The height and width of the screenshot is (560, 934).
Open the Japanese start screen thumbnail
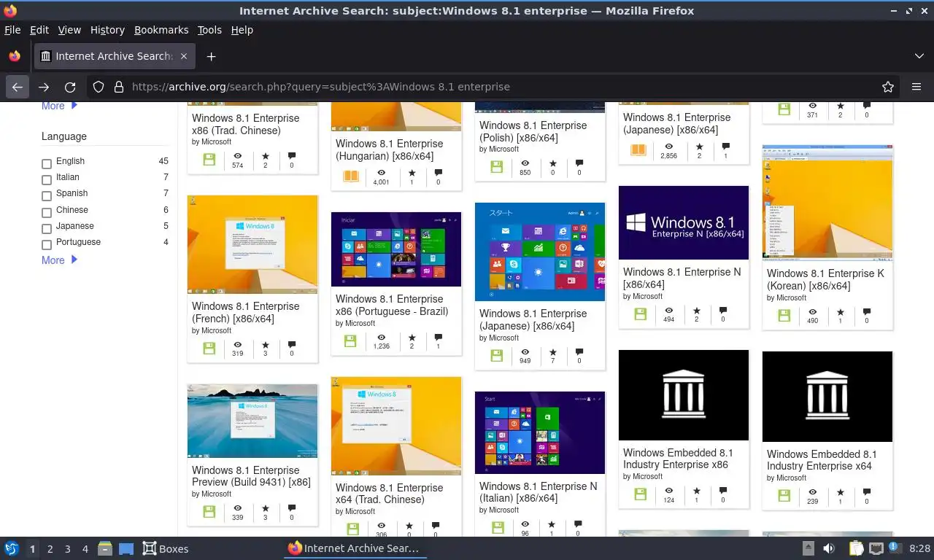(540, 252)
